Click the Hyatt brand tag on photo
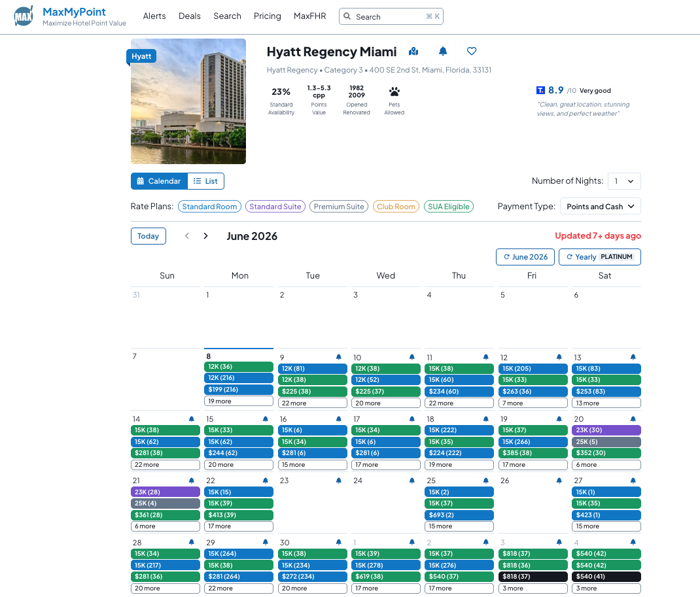Image resolution: width=700 pixels, height=597 pixels. (x=141, y=56)
